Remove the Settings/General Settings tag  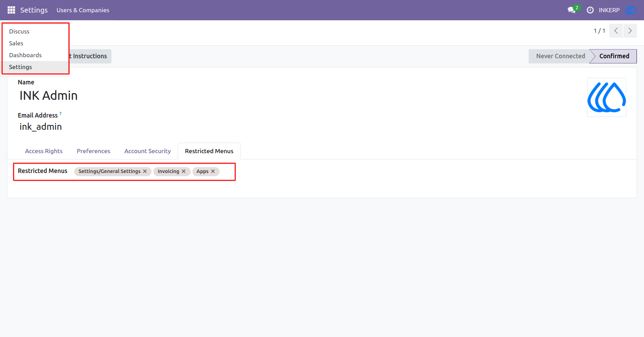pyautogui.click(x=145, y=171)
